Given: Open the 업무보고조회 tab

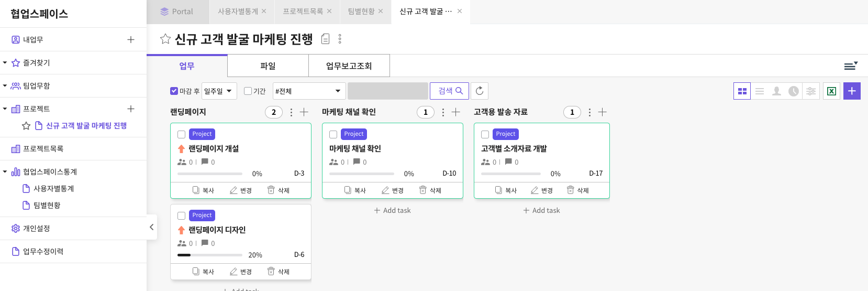Looking at the screenshot, I should click(349, 66).
